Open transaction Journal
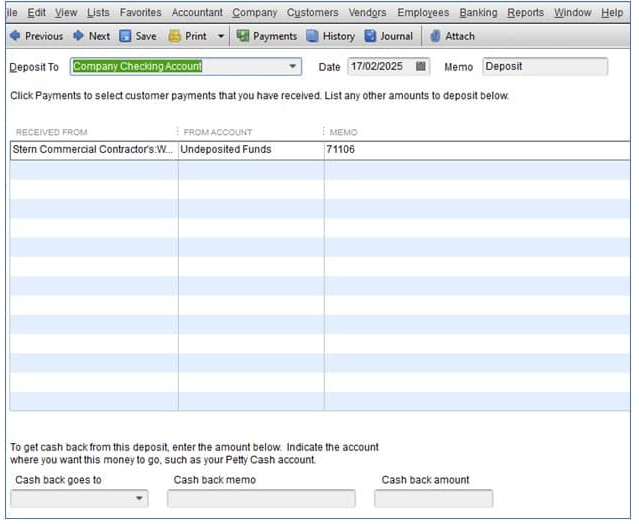 tap(389, 36)
